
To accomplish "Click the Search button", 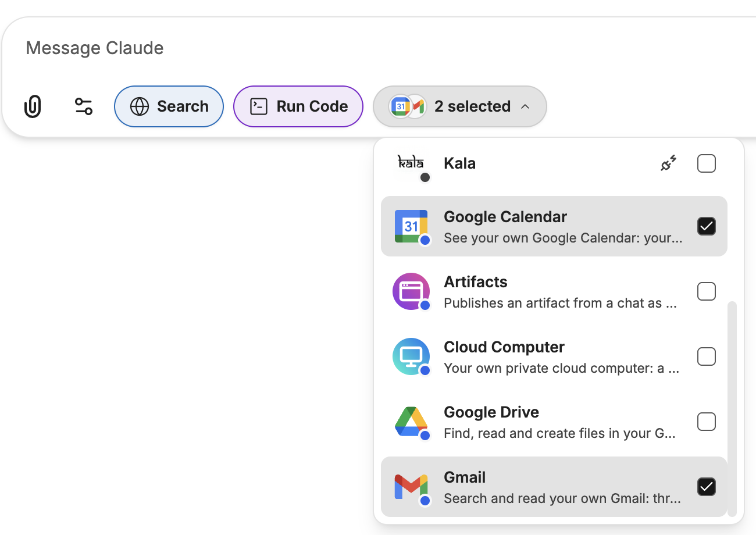I will click(169, 106).
